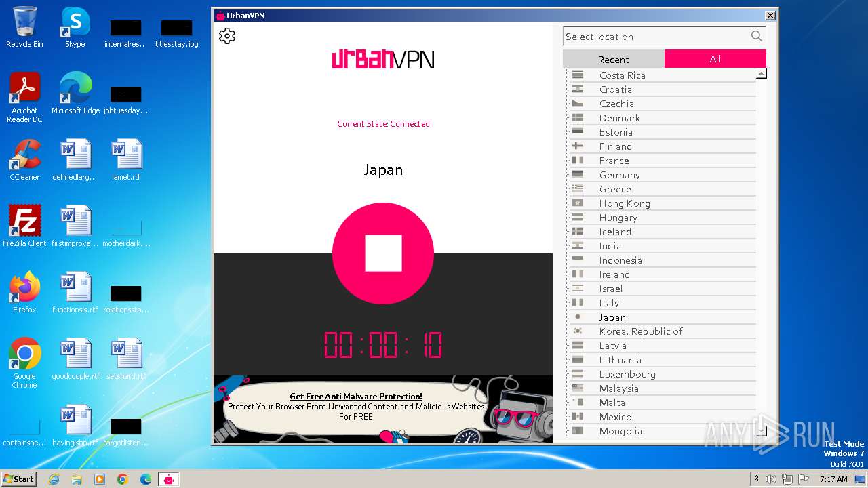This screenshot has height=488, width=868.
Task: Open Chrome from the taskbar
Action: click(122, 479)
